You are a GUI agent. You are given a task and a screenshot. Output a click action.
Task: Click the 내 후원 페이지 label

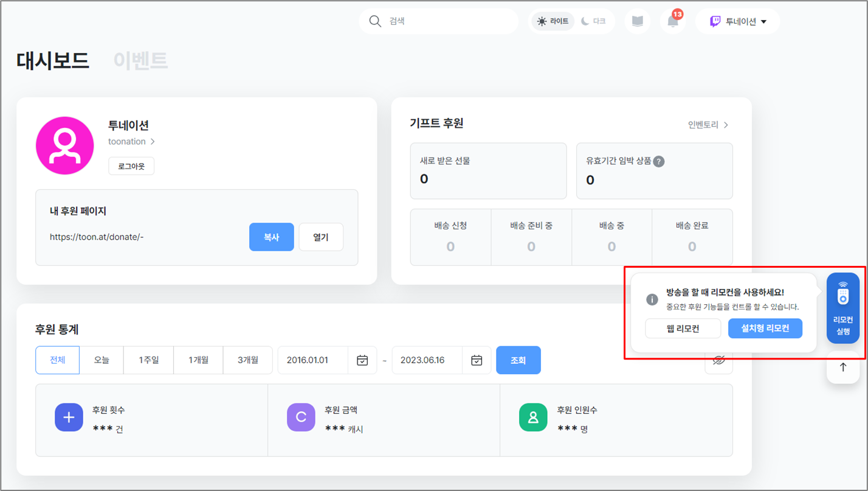tap(78, 211)
